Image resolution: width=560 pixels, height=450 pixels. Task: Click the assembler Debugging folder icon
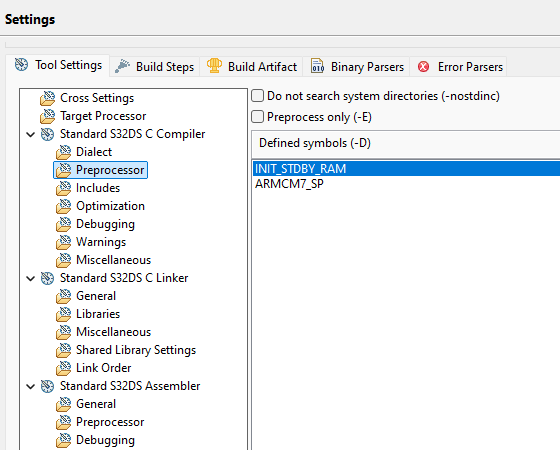64,440
